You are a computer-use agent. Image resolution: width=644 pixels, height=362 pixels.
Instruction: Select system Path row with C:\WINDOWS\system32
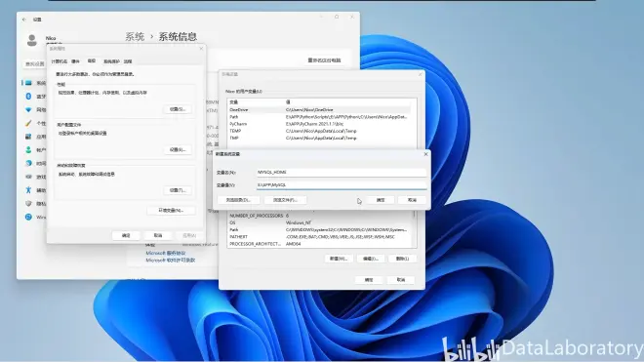tap(319, 229)
